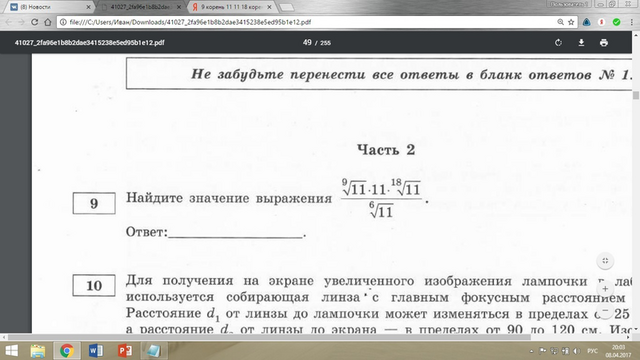
Task: Open Word from the taskbar
Action: 96,351
